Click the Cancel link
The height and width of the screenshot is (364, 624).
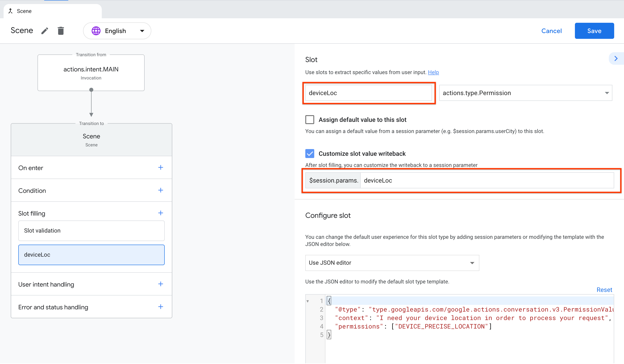tap(551, 31)
